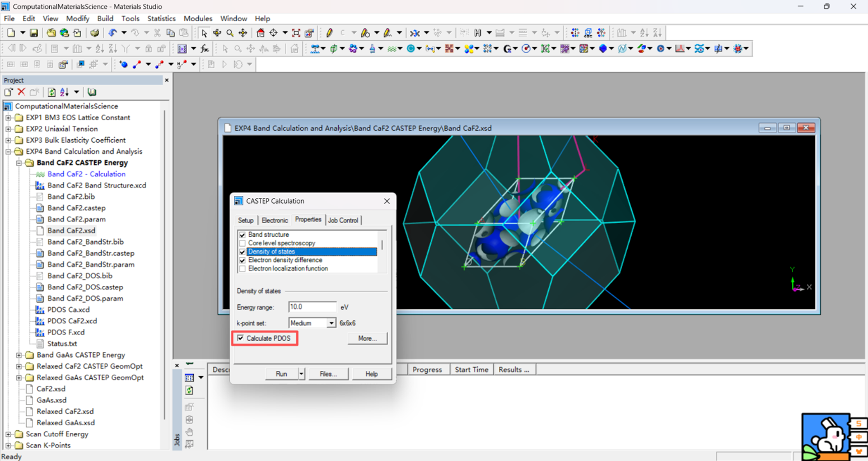Expand the EXP3 Bulk Elasticity Coefficient folder
This screenshot has height=461, width=868.
[8, 140]
